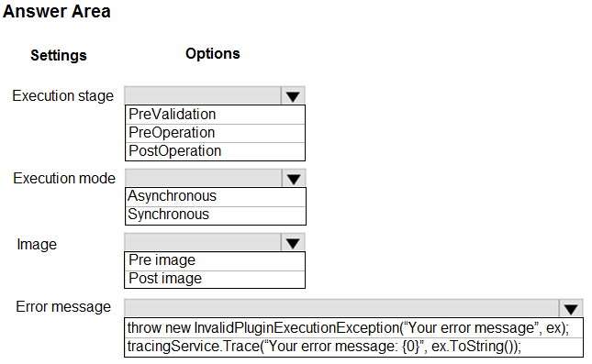Pick the PostOperation stage option
Viewport: 592px width, 364px height.
(215, 151)
